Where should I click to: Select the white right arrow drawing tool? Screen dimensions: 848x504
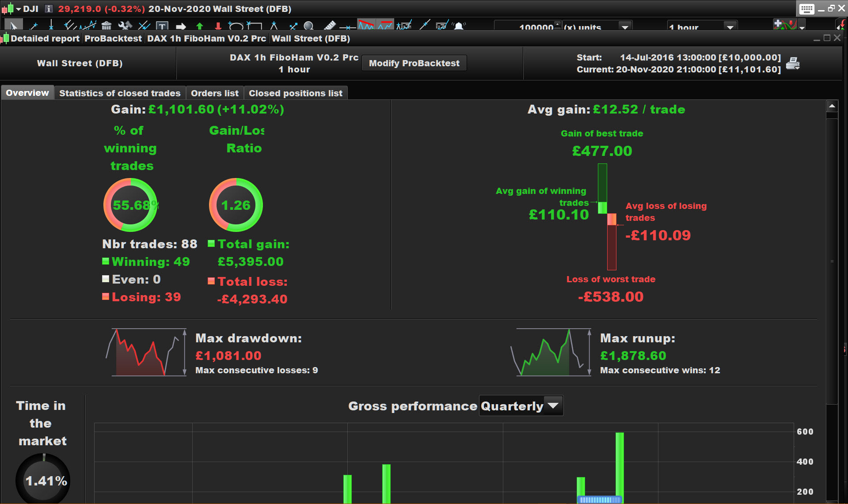tap(181, 27)
